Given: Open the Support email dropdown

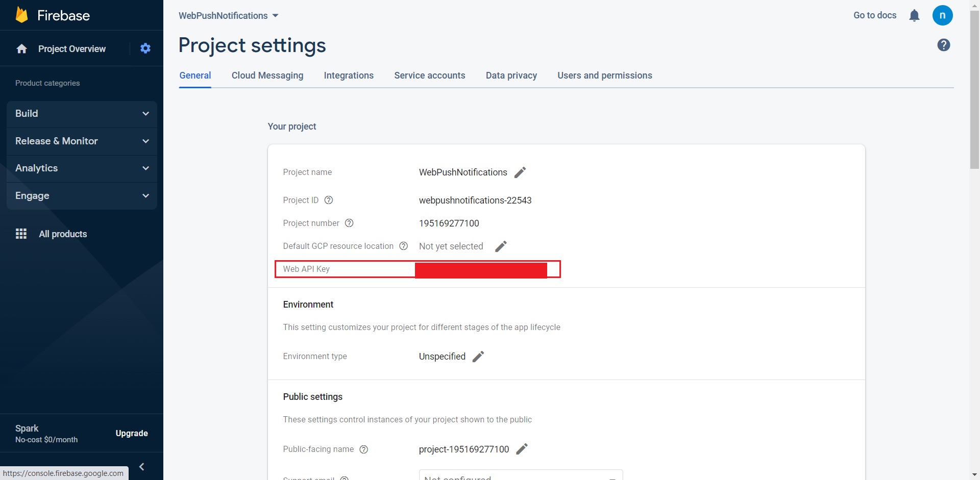Looking at the screenshot, I should (x=521, y=475).
